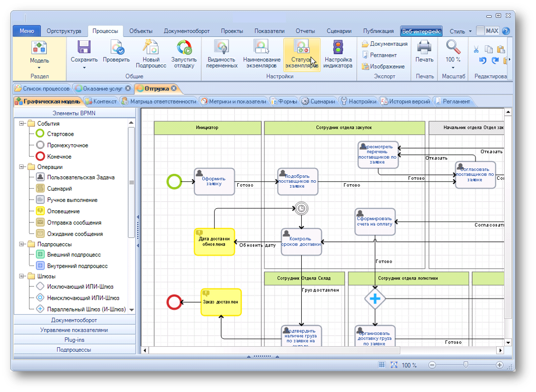
Task: Export Изображение
Action: (383, 66)
